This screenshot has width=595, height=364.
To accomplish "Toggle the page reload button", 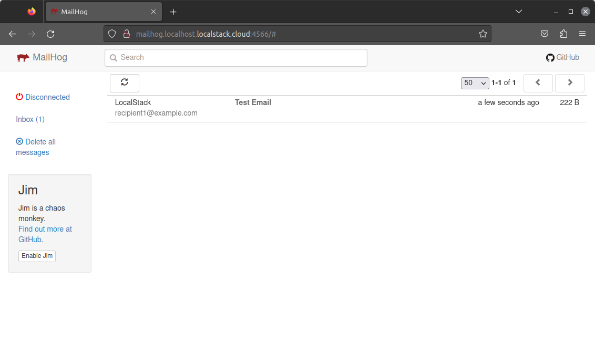I will tap(50, 34).
